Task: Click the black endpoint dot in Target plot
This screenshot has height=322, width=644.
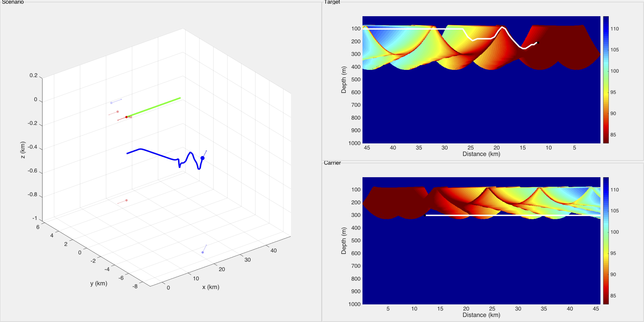Action: click(x=538, y=43)
